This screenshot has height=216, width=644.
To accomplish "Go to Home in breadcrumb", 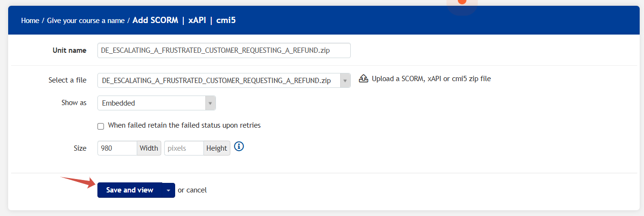I will (30, 21).
